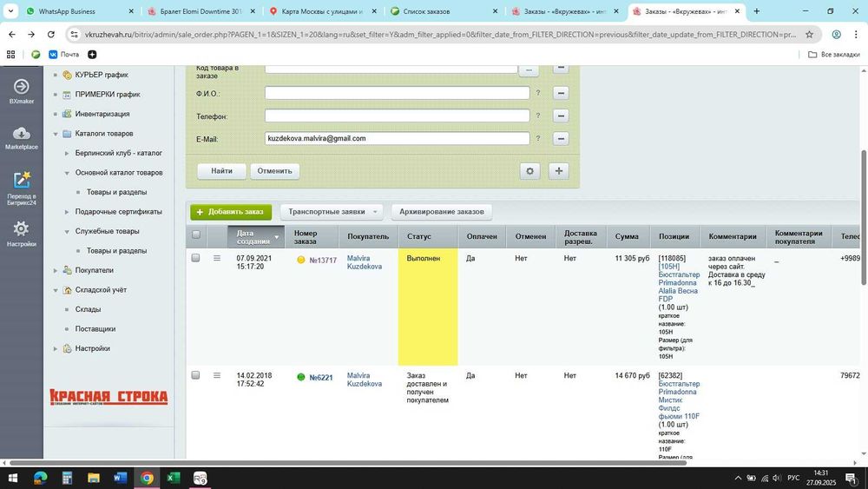868x489 pixels.
Task: Open the Транспортные заявки dropdown
Action: 332,212
